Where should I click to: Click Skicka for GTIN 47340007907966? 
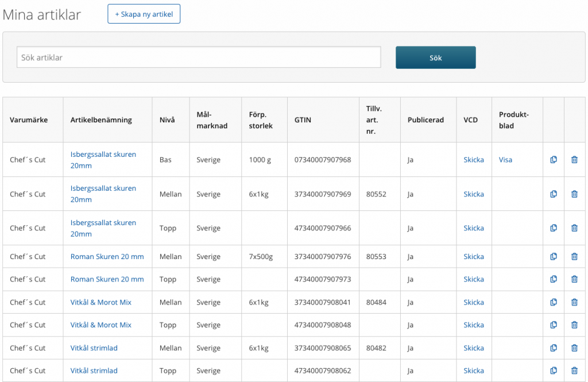click(x=474, y=228)
